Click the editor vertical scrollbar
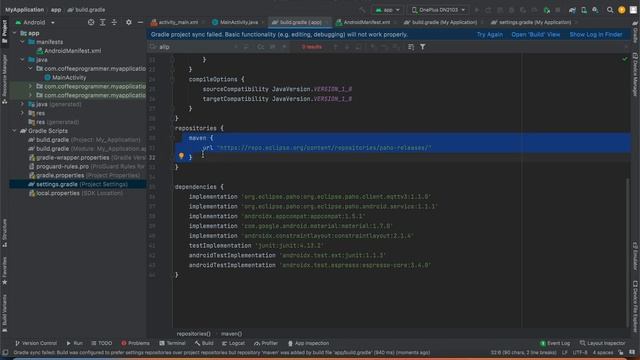The image size is (640, 360). click(x=628, y=252)
